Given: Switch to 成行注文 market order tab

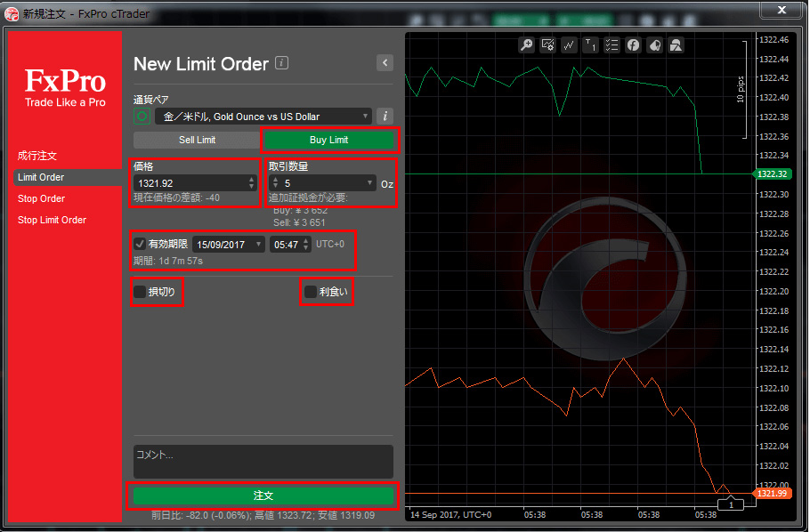Looking at the screenshot, I should [x=37, y=156].
